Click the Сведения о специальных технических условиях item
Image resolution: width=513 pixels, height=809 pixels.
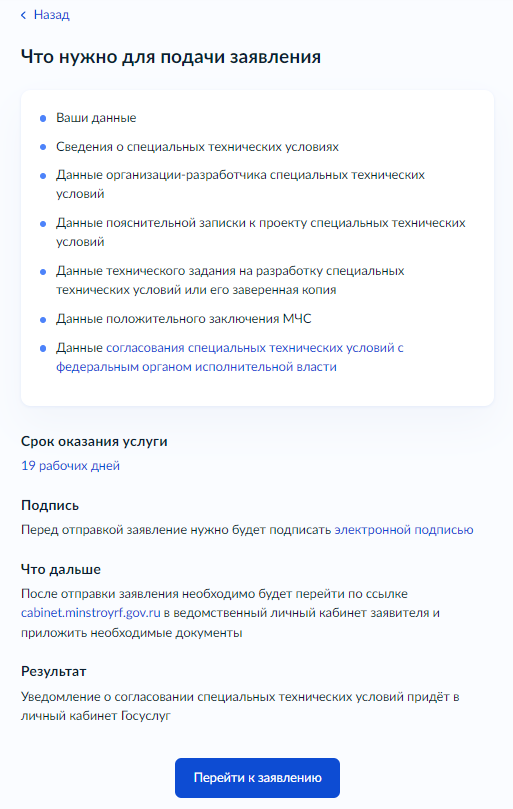coord(197,147)
